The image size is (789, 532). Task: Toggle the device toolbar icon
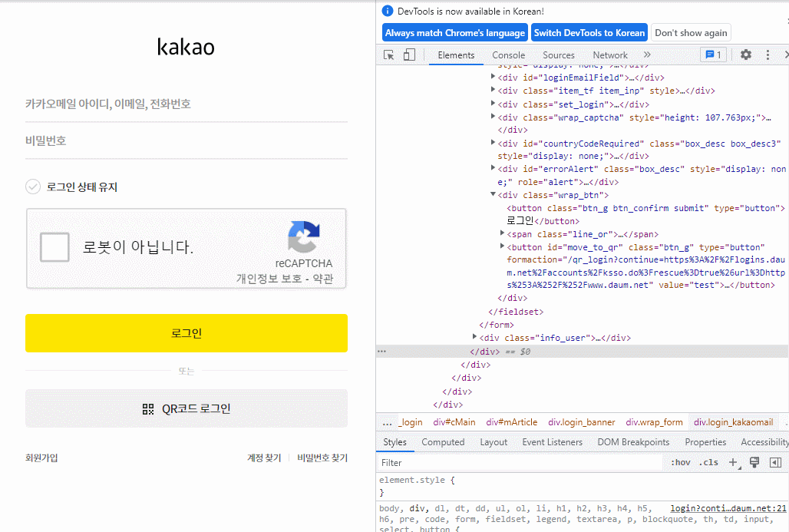[x=409, y=55]
